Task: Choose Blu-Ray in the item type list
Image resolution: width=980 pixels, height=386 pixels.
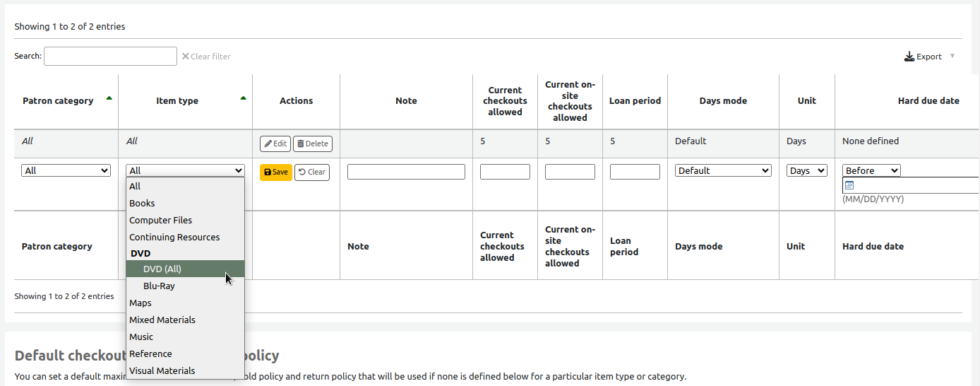Action: 159,286
